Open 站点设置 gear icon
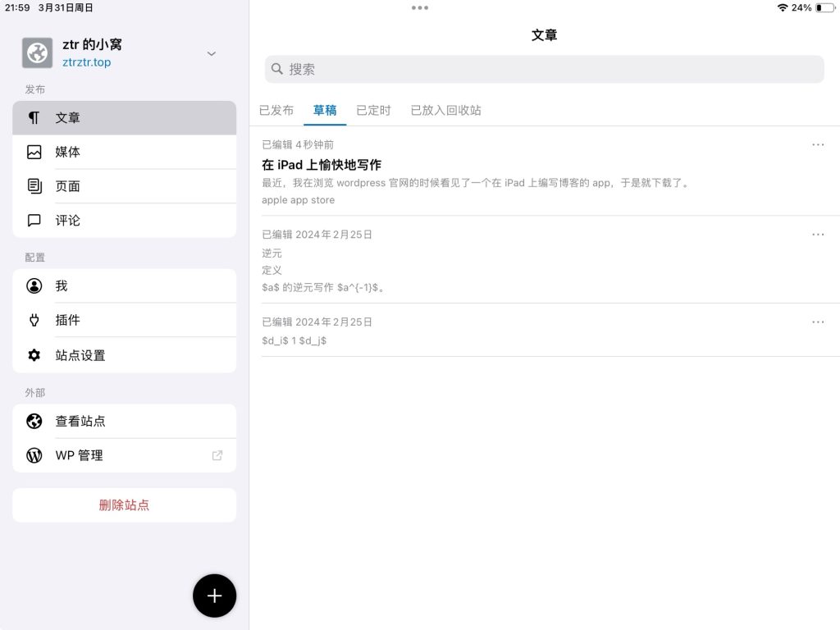Screen dimensions: 840x630 point(34,355)
